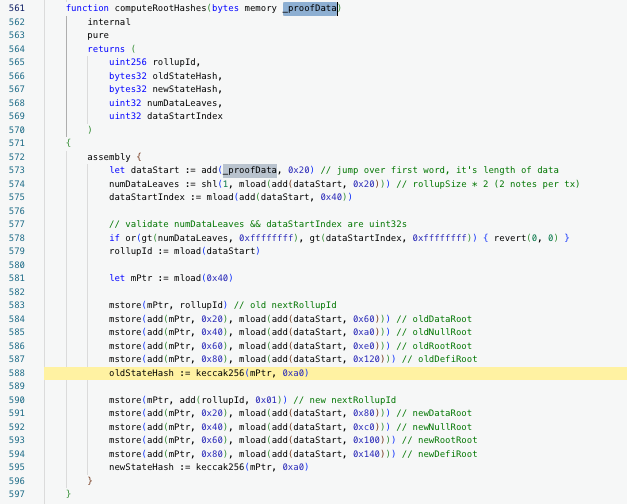627x504 pixels.
Task: Click line number 561 in the gutter
Action: point(16,8)
